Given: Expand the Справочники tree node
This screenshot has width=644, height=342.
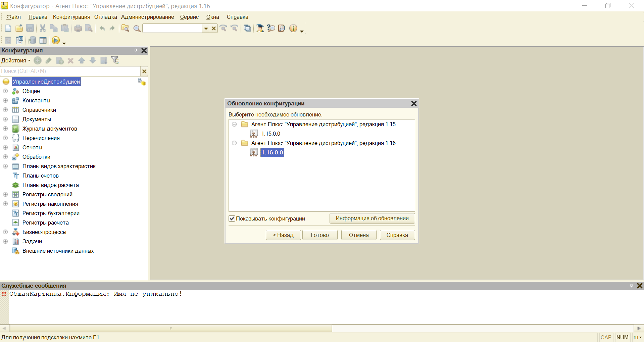Looking at the screenshot, I should 5,110.
